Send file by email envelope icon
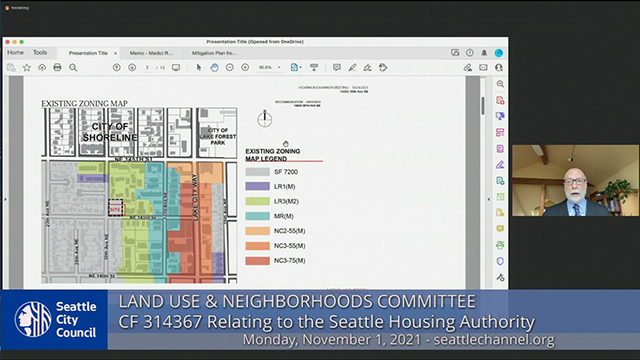 point(483,68)
